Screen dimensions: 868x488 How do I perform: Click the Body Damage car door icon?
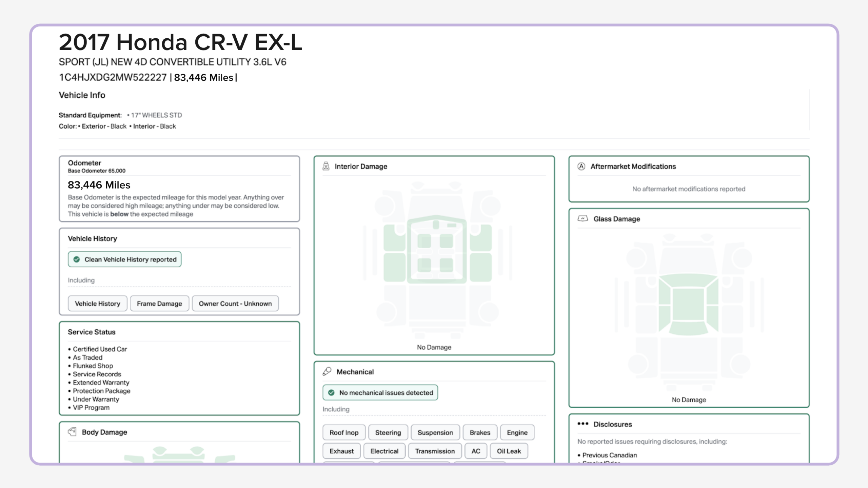pyautogui.click(x=72, y=432)
